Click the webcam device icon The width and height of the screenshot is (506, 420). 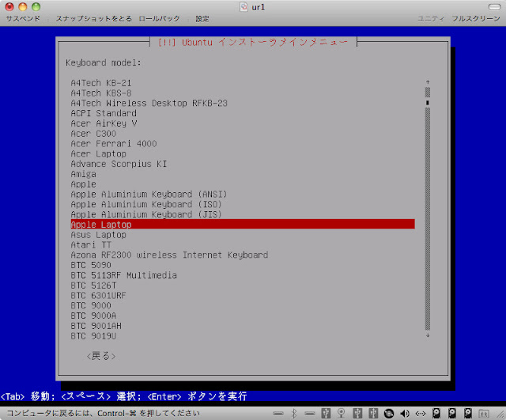pos(341,413)
